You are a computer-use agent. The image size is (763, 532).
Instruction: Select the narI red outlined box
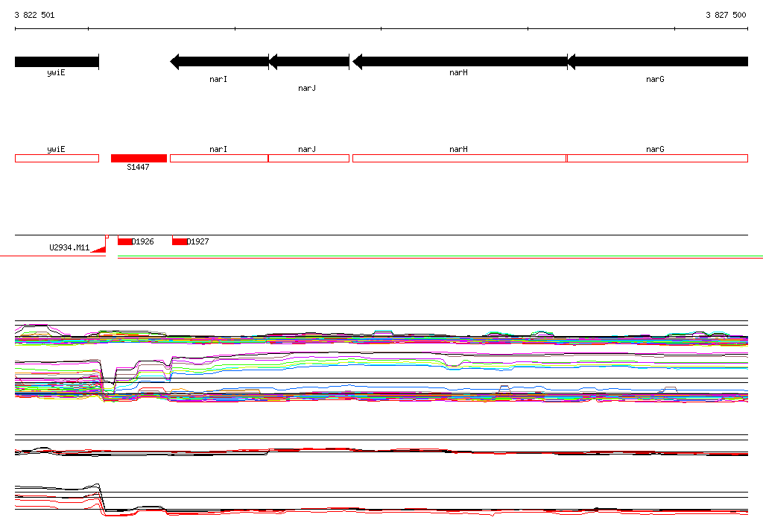pos(219,158)
